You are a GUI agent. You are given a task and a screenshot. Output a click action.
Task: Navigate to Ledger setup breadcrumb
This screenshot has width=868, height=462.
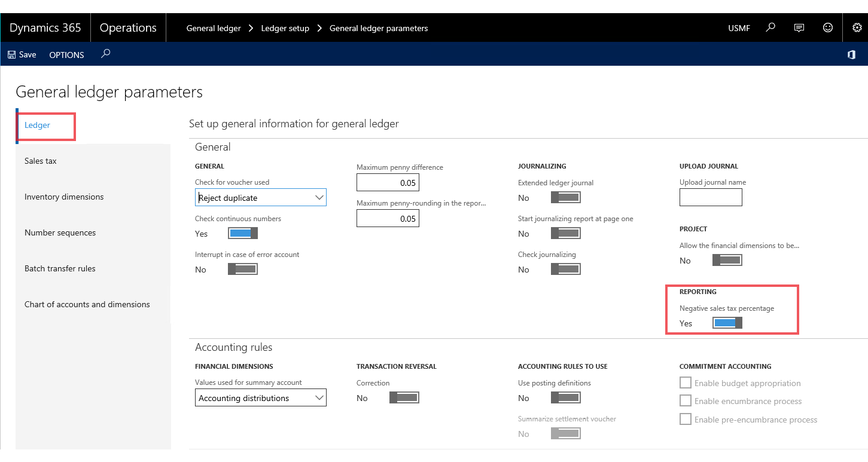(x=285, y=28)
